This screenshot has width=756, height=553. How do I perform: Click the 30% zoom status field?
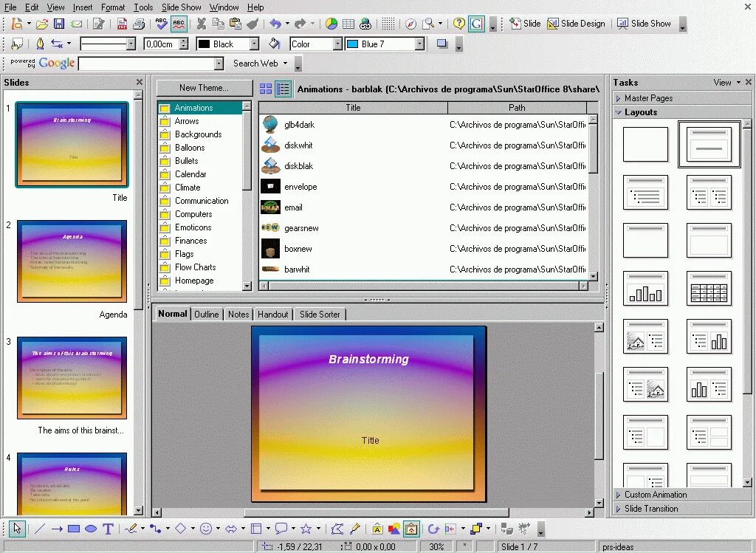coord(436,547)
